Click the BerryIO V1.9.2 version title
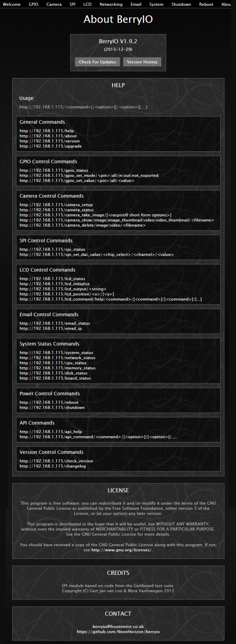The image size is (236, 644). tap(118, 41)
